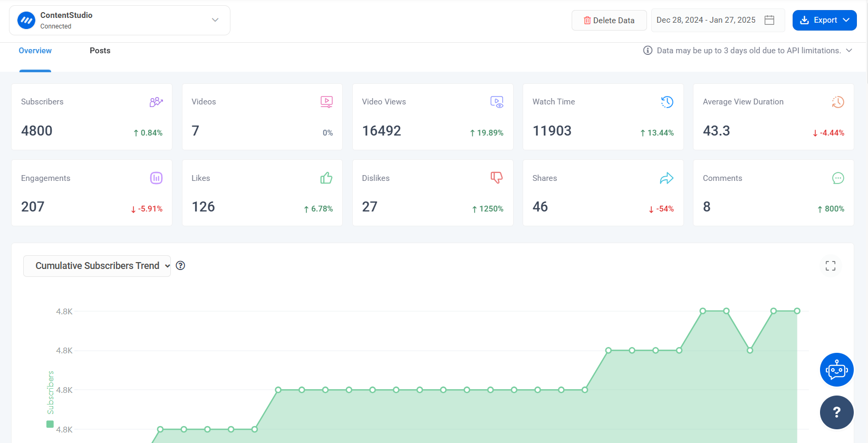Image resolution: width=868 pixels, height=443 pixels.
Task: Open the ContentStudio account dropdown
Action: [x=120, y=21]
